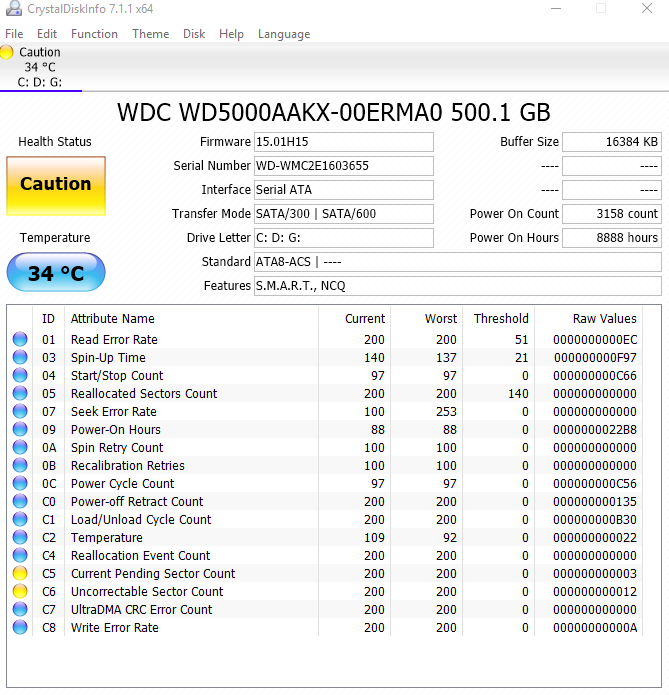Click the blue status icon for Seek Error Rate

20,411
